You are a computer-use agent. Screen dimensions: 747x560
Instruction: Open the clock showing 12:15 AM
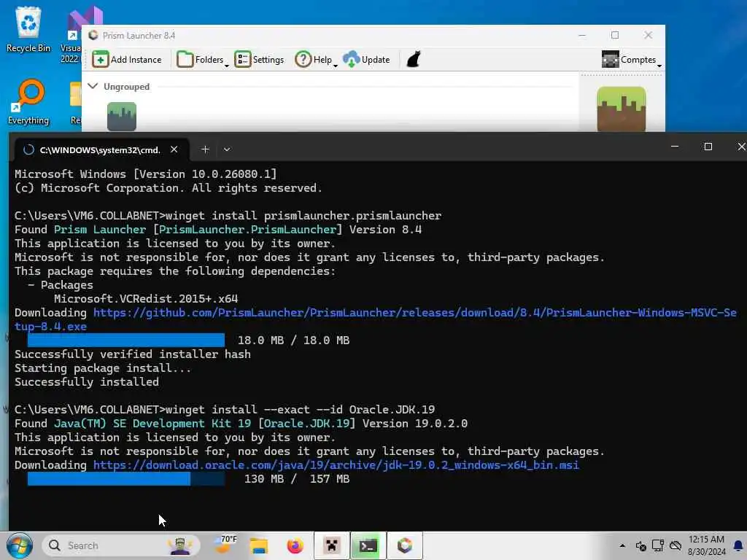coord(706,545)
